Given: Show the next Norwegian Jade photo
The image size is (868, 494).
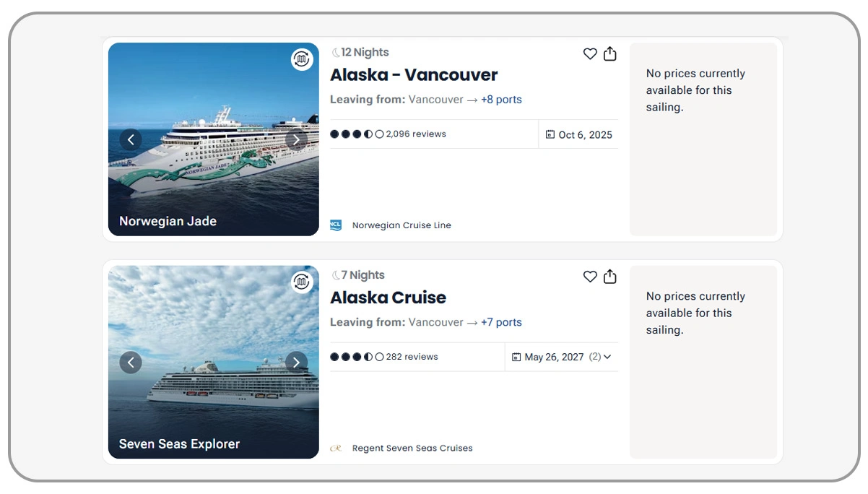Looking at the screenshot, I should 296,139.
